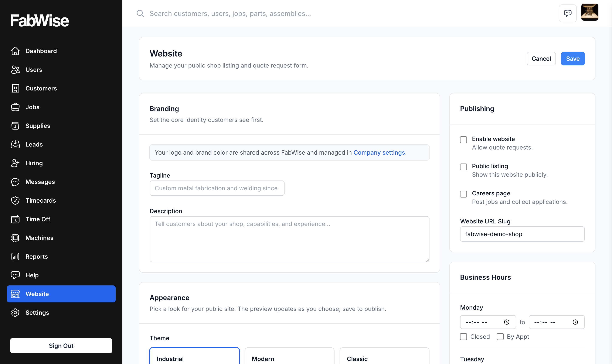Open the user avatar thumbnail
The image size is (612, 364).
(590, 12)
